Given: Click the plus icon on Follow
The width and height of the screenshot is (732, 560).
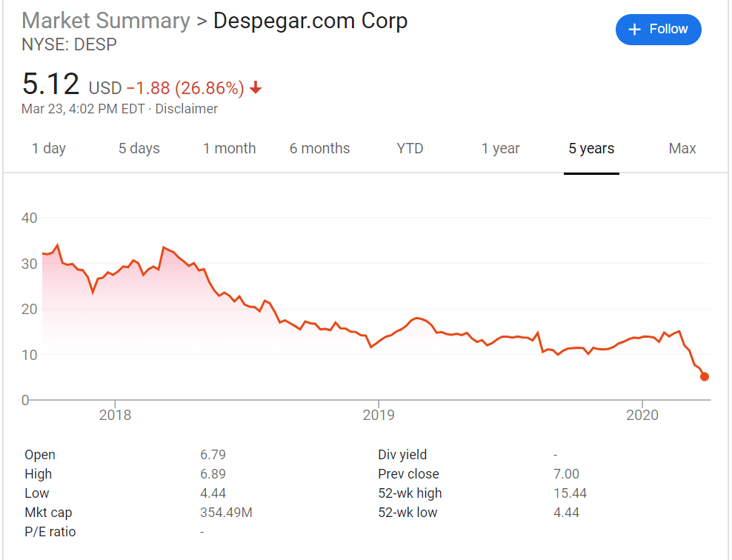Looking at the screenshot, I should (x=634, y=30).
